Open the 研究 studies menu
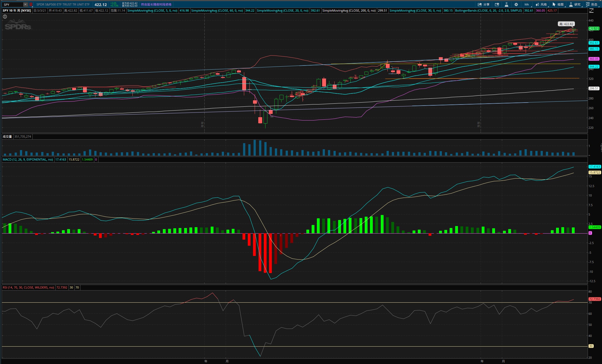 point(575,4)
